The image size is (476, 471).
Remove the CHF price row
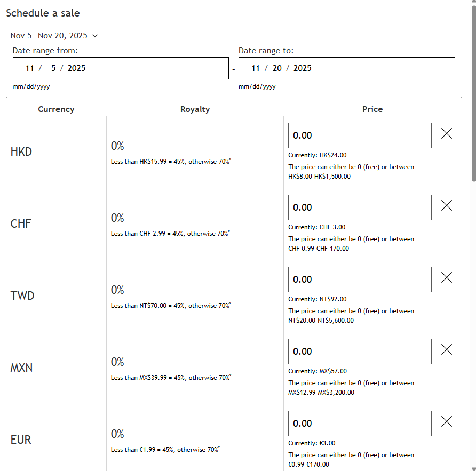(x=447, y=205)
